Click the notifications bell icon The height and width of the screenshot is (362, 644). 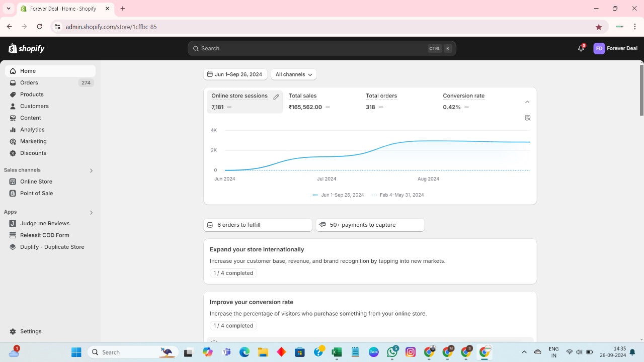pyautogui.click(x=581, y=48)
